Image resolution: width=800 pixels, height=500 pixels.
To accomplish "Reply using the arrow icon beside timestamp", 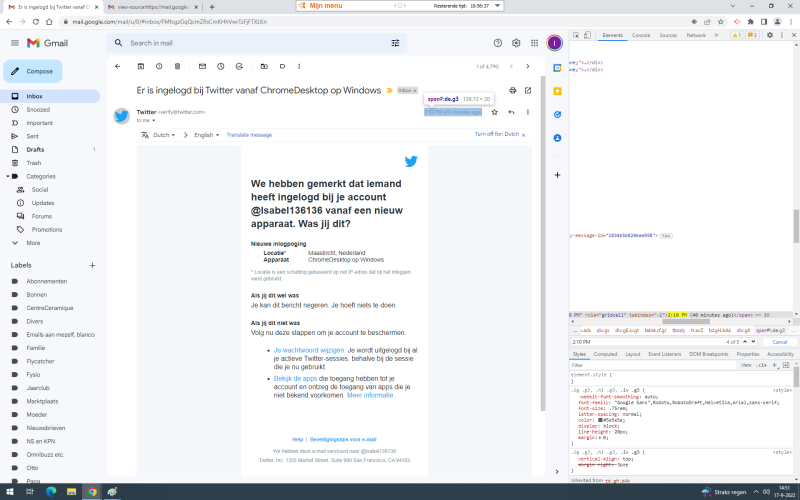I will pyautogui.click(x=511, y=112).
